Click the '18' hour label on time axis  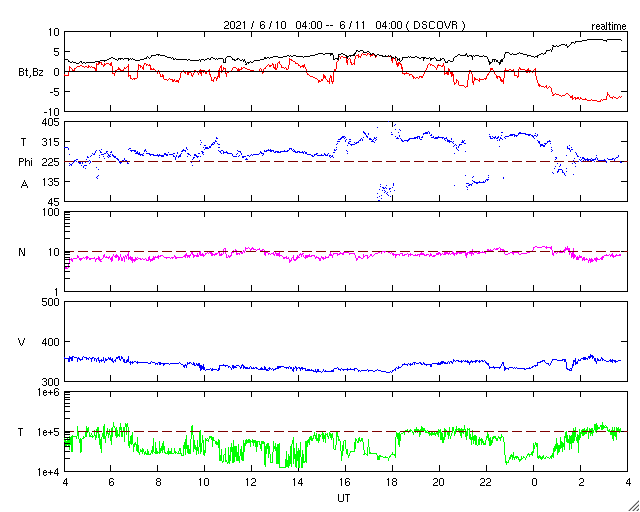[392, 482]
